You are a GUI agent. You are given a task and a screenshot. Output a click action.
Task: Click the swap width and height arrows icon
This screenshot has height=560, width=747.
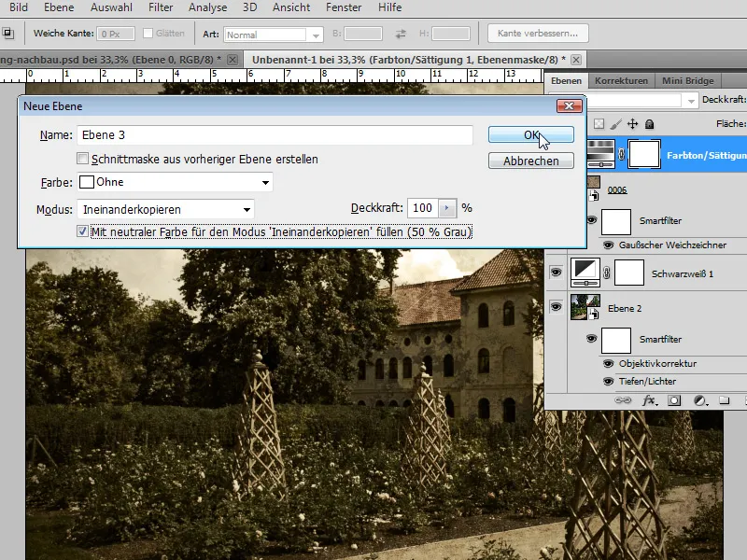click(x=401, y=34)
